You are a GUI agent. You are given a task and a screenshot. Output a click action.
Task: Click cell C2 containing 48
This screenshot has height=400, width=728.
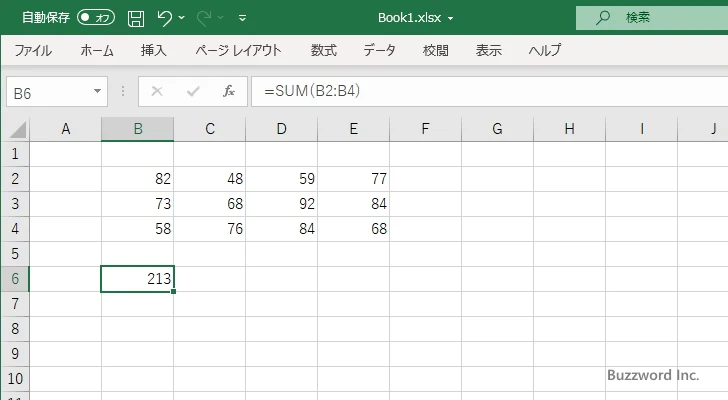click(x=210, y=179)
